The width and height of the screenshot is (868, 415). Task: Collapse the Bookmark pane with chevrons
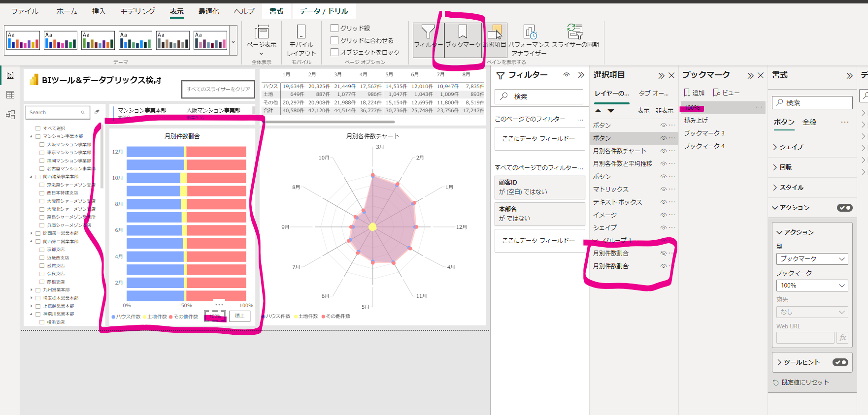pyautogui.click(x=750, y=75)
